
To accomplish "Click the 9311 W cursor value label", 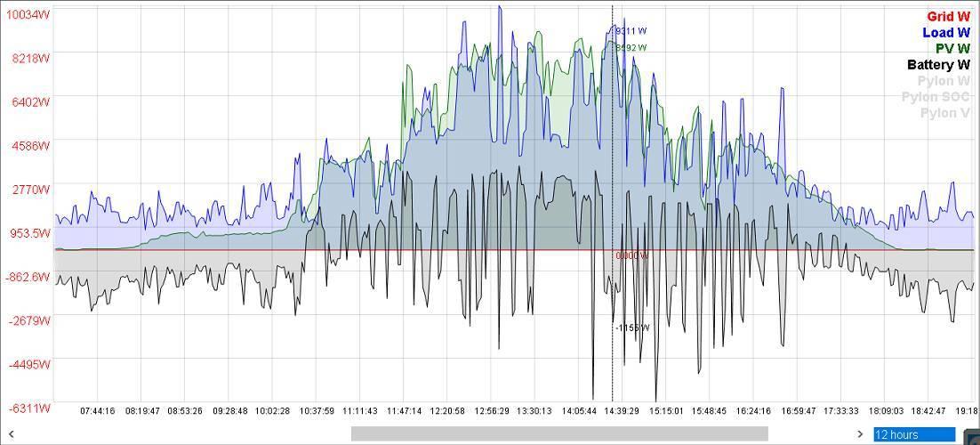I will [x=631, y=31].
